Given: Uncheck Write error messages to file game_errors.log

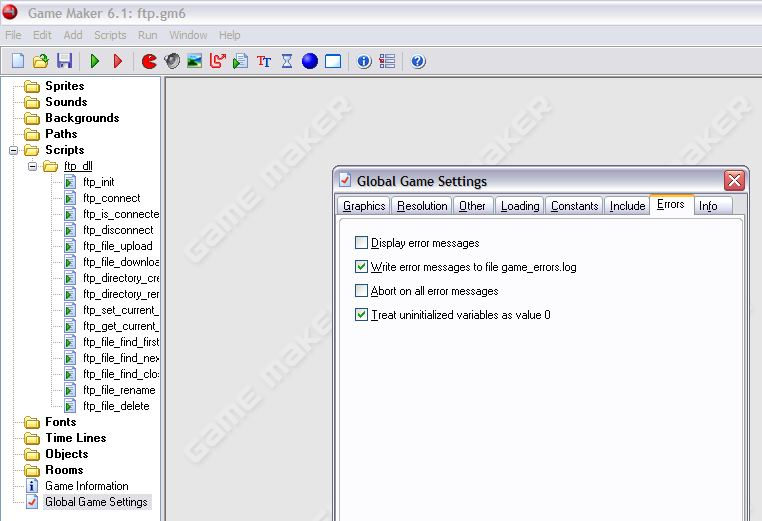Looking at the screenshot, I should [x=361, y=266].
